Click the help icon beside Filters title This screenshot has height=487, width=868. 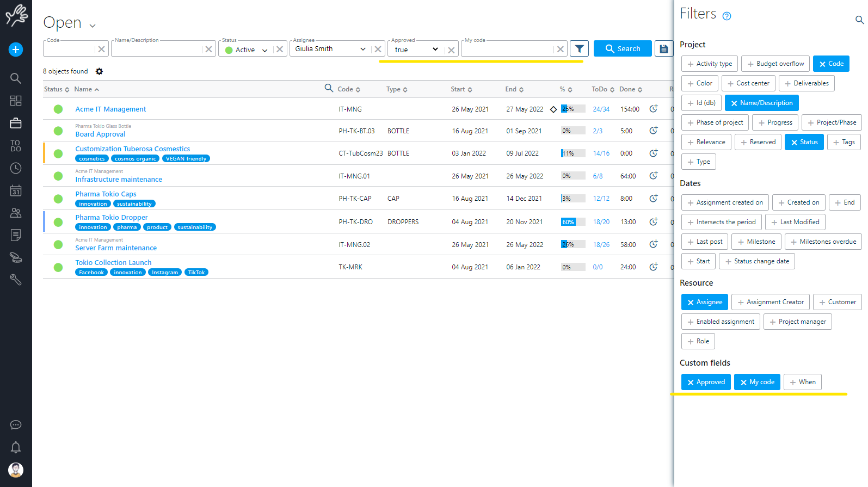click(x=727, y=16)
